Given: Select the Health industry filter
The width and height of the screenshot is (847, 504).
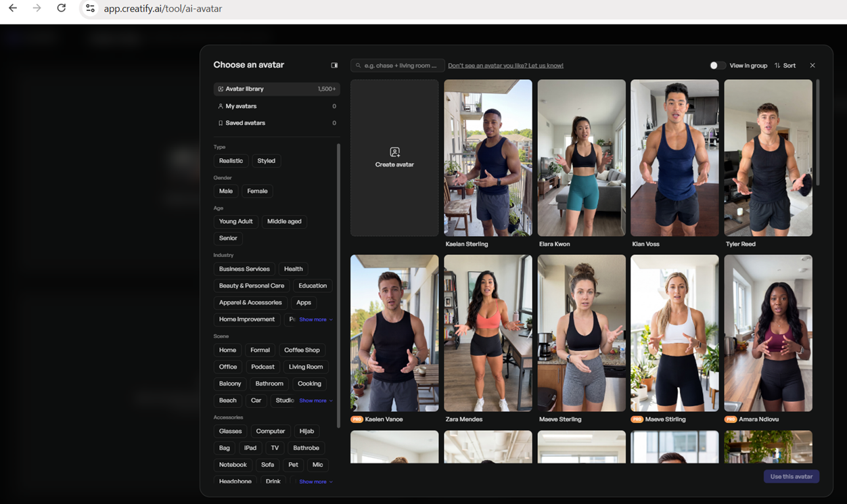Looking at the screenshot, I should (x=294, y=269).
